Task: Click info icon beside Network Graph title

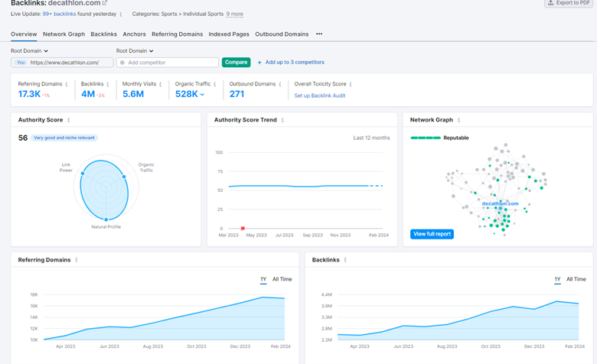Action: click(x=459, y=120)
